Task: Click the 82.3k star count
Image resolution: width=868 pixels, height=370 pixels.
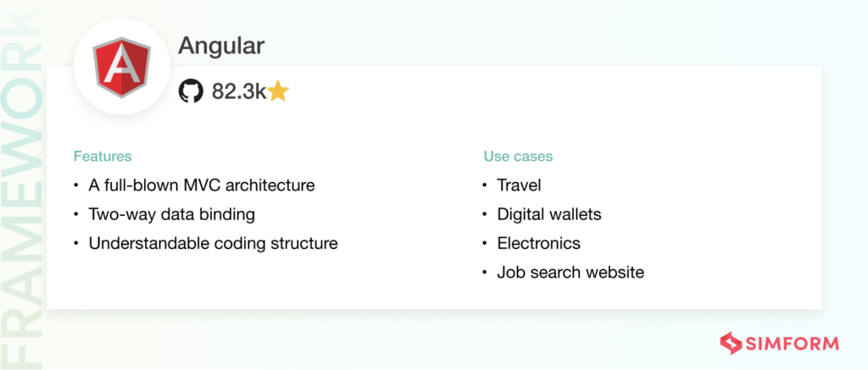Action: (x=239, y=91)
